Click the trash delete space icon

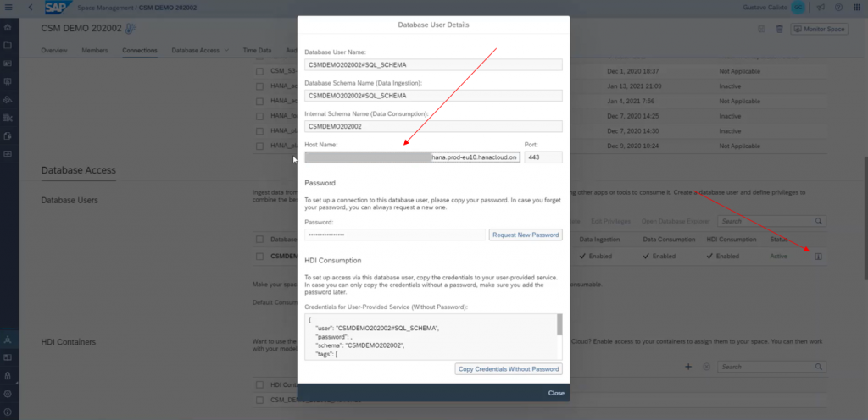point(779,30)
